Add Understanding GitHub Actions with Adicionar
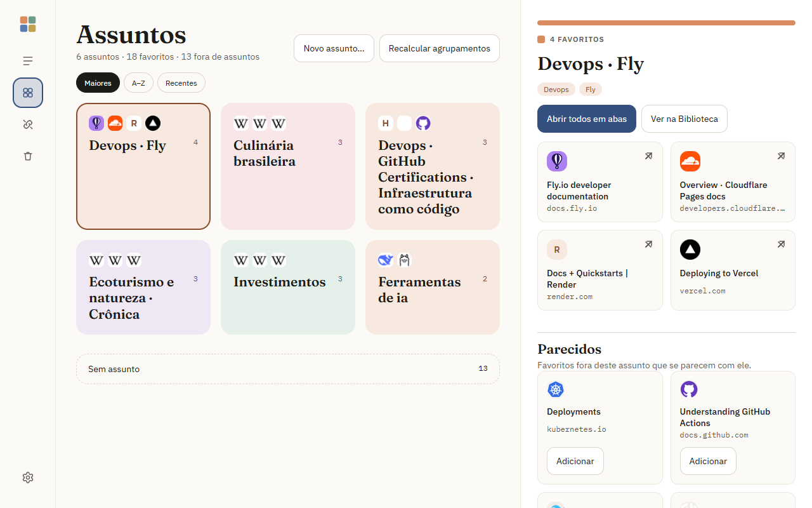The image size is (812, 508). click(x=708, y=461)
